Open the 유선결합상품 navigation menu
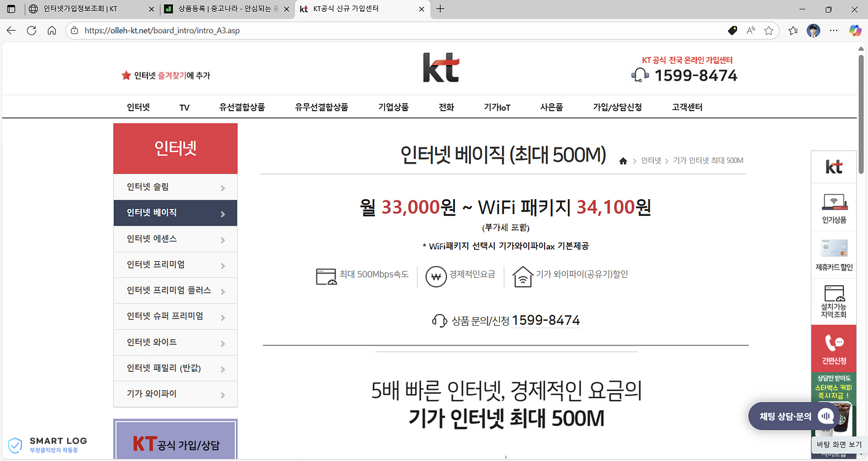Viewport: 868px width, 461px height. pos(242,107)
